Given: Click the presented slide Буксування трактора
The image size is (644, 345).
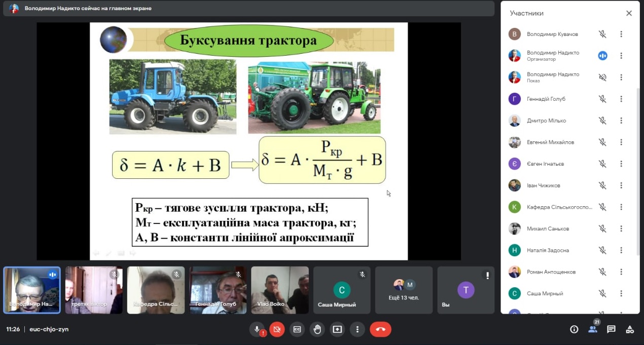Looking at the screenshot, I should 248,141.
